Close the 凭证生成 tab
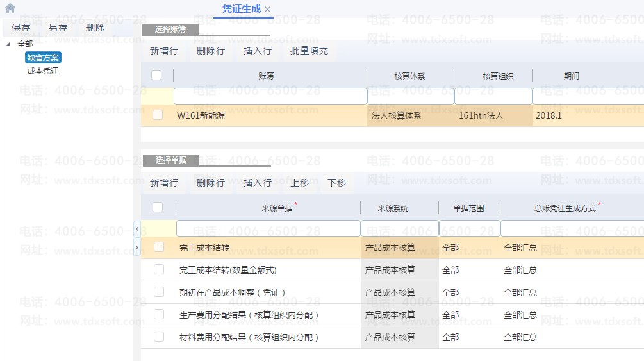644x361 pixels. click(x=268, y=9)
